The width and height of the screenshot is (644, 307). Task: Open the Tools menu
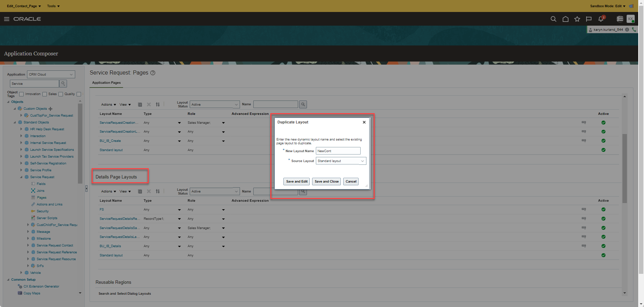(53, 6)
